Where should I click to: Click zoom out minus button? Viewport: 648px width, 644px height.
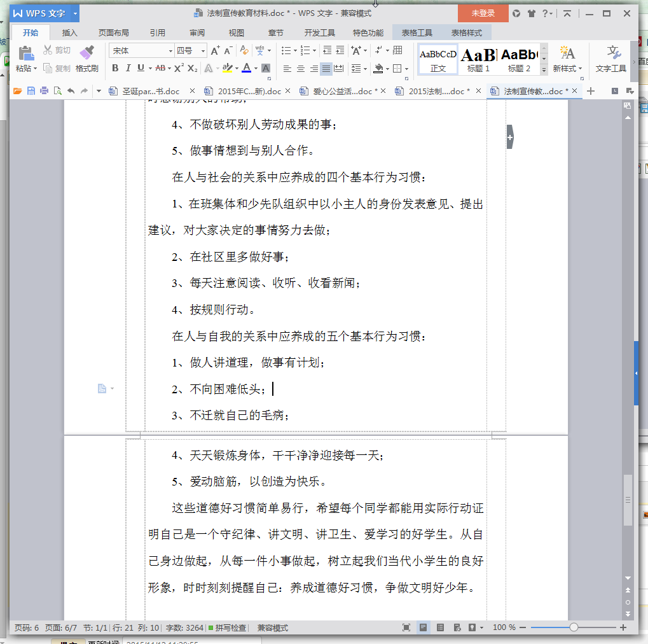[523, 627]
